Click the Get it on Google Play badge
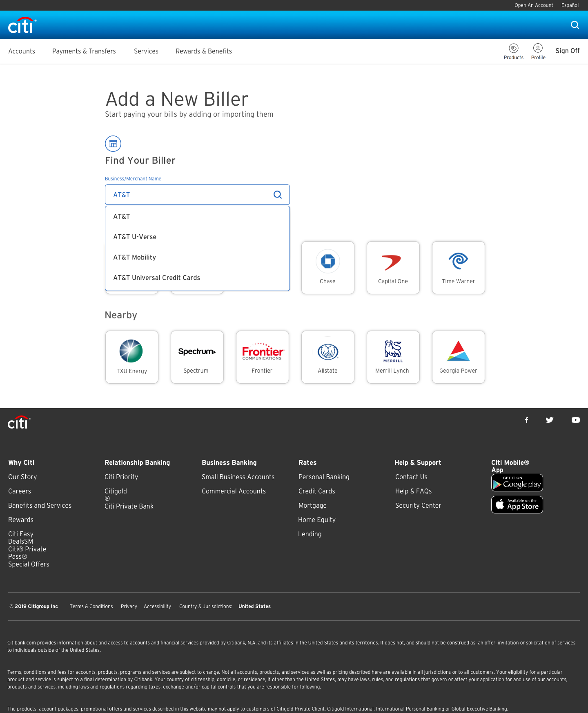 pyautogui.click(x=517, y=483)
